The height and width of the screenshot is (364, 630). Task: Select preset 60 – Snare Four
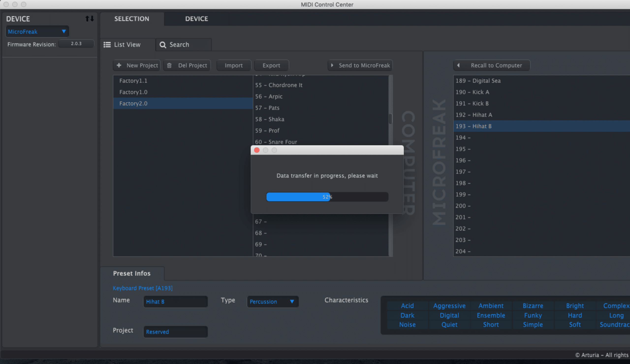click(321, 142)
